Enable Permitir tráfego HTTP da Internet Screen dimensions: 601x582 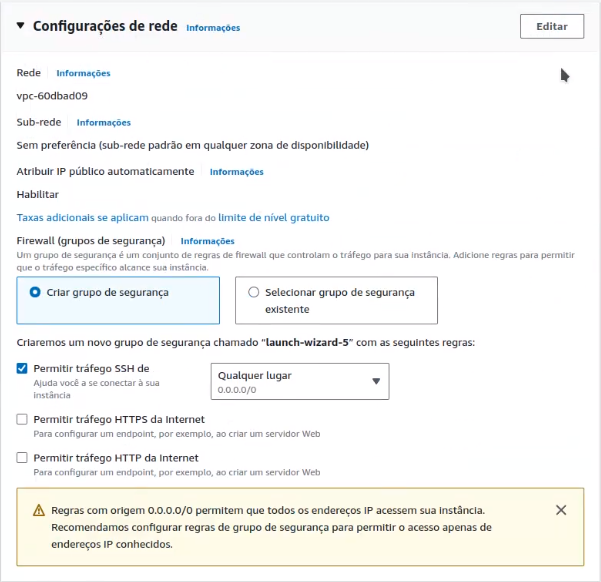click(x=22, y=457)
